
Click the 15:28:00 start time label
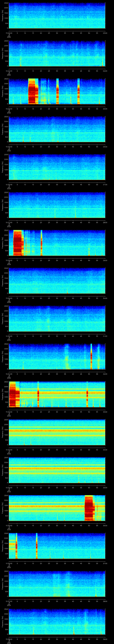pos(9,260)
